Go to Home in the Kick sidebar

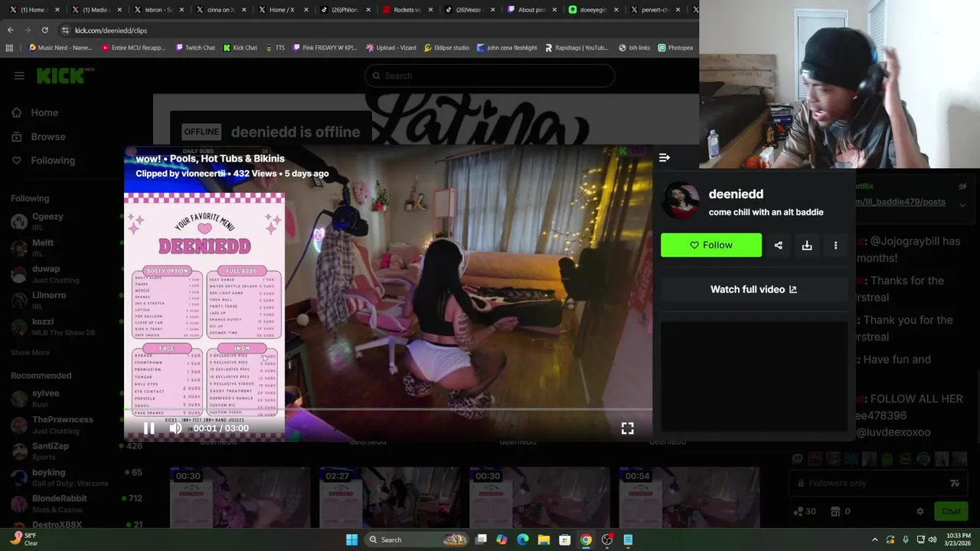tap(44, 112)
